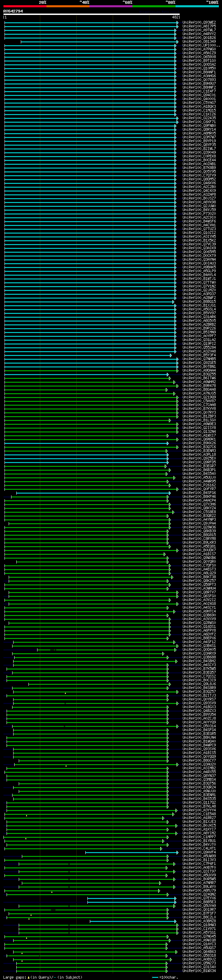
Task: Select hit label UniRef100_Q07RY3
Action: pos(199,412)
